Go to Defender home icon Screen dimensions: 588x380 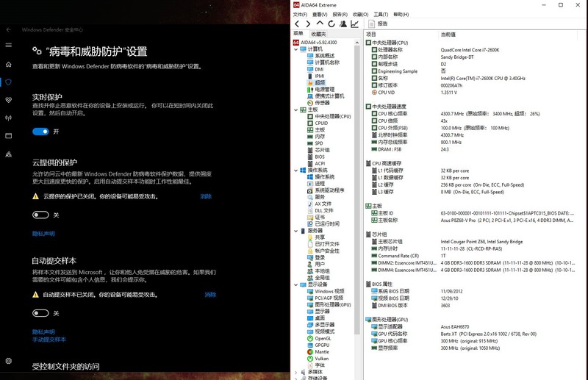[x=9, y=65]
